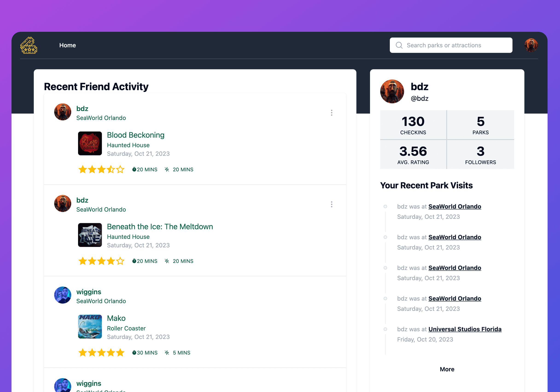
Task: Click wiggins username on the bottom post
Action: [89, 383]
